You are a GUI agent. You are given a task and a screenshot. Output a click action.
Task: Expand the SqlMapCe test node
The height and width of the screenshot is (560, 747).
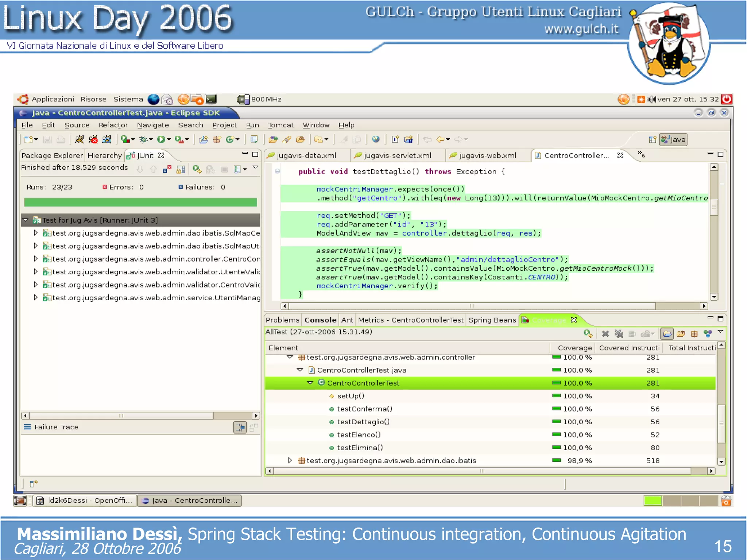pyautogui.click(x=35, y=233)
